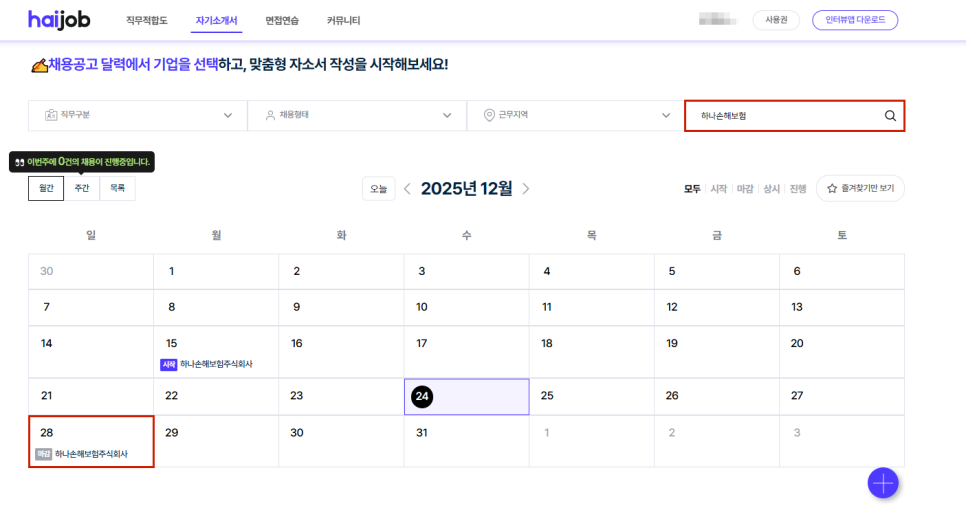This screenshot has width=966, height=532.
Task: Click star icon in favorites-only button
Action: (x=831, y=189)
